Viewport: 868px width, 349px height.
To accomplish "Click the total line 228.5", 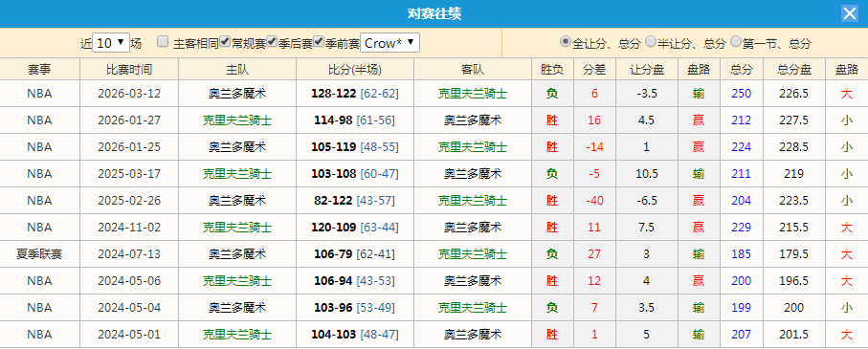I will 793,146.
